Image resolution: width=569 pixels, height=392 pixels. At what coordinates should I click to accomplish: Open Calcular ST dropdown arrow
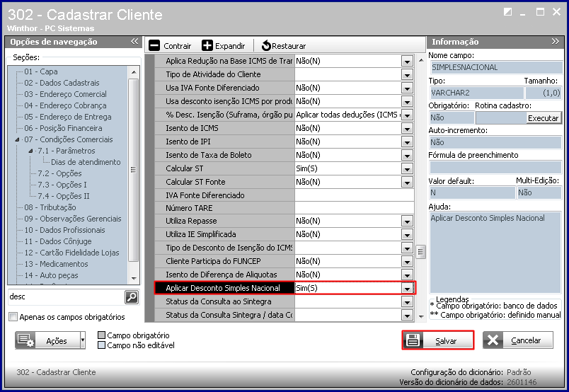click(x=407, y=168)
